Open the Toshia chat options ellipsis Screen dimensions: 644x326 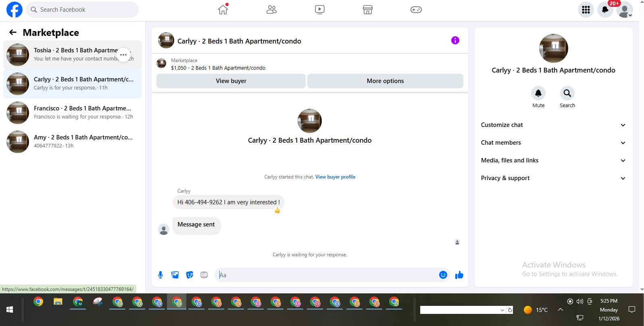(123, 55)
